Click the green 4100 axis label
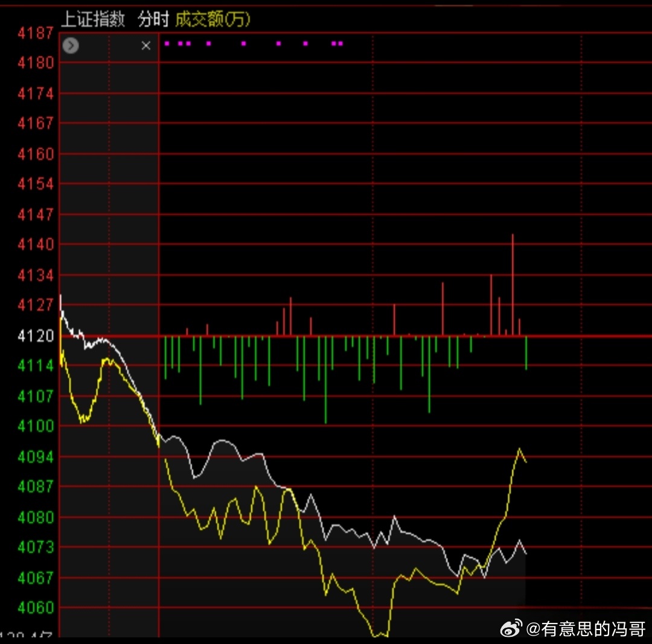Viewport: 652px width, 644px height. [36, 427]
